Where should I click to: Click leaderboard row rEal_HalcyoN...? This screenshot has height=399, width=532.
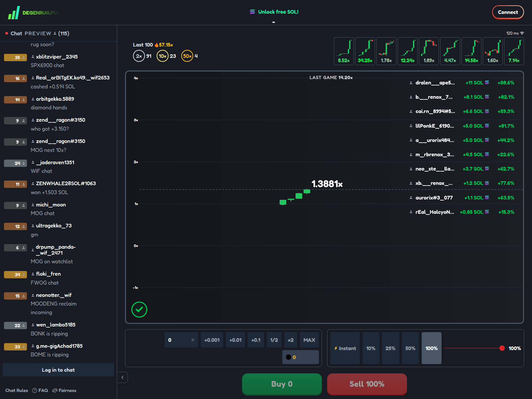(x=462, y=212)
